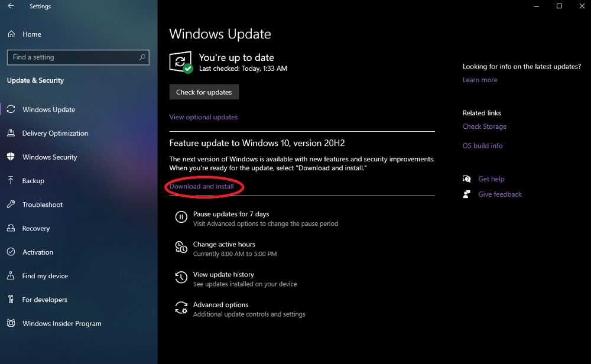Viewport: 591px width, 364px height.
Task: Follow the Check Storage related link
Action: pos(484,126)
